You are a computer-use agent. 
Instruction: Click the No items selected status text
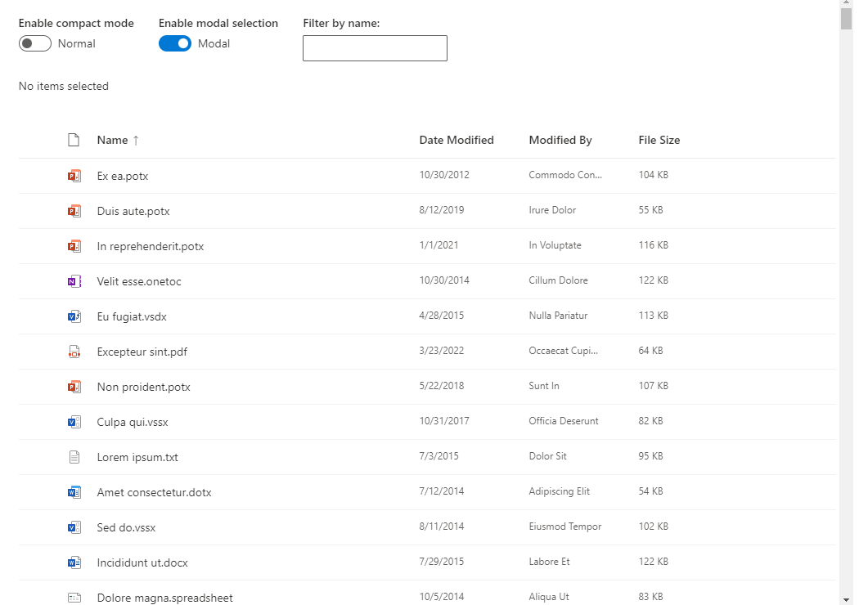coord(64,87)
